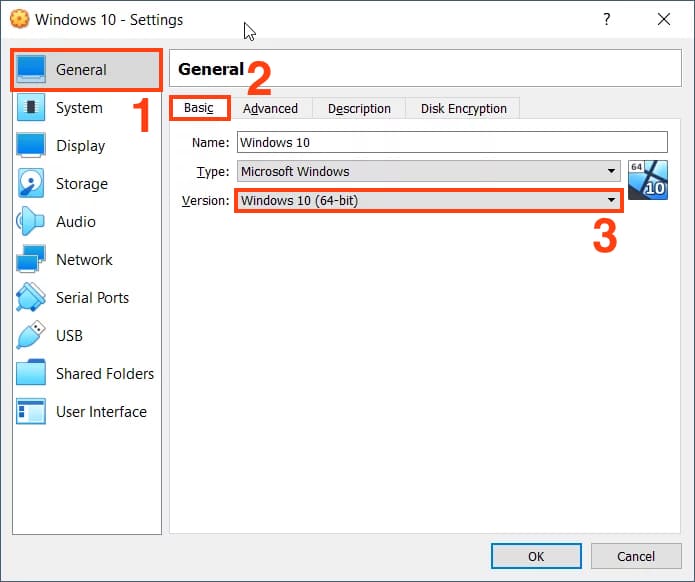Image resolution: width=695 pixels, height=582 pixels.
Task: Switch to the Description tab
Action: click(359, 109)
